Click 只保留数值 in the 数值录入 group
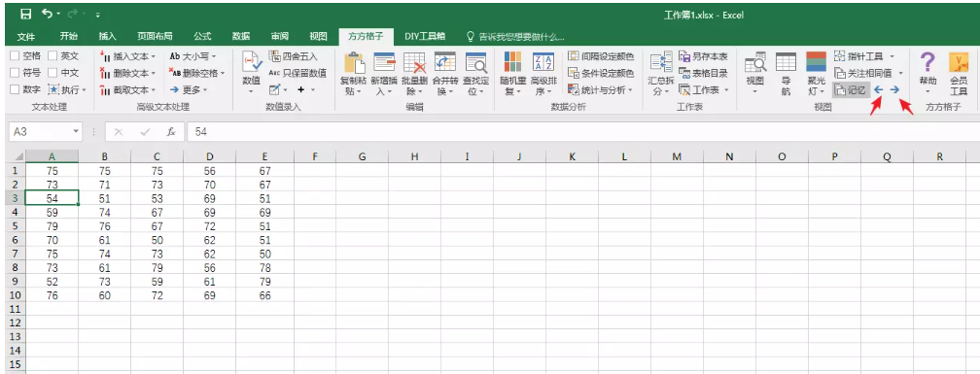Screen dimensions: 980x374 click(x=297, y=73)
